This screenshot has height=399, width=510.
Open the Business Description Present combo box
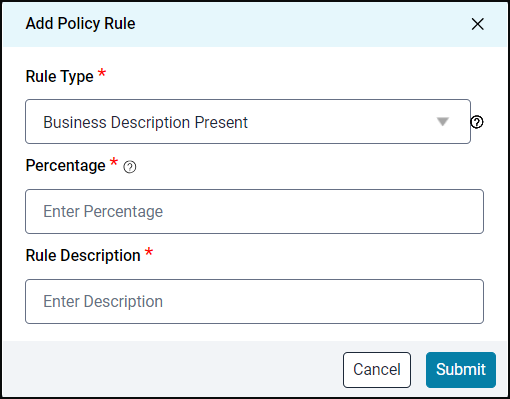(248, 122)
